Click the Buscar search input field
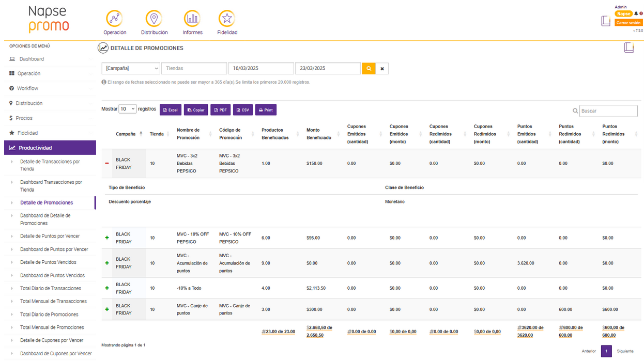Image resolution: width=644 pixels, height=362 pixels. (x=608, y=111)
